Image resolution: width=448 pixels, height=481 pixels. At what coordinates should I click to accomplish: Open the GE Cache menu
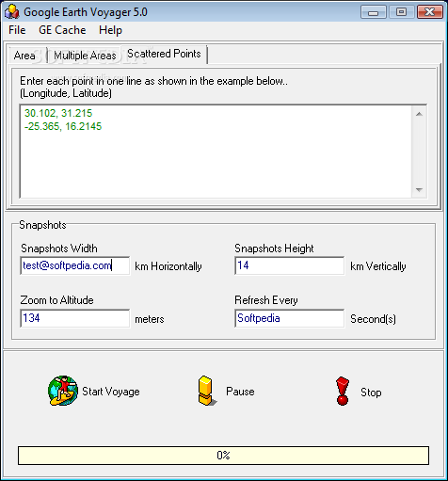coord(62,30)
